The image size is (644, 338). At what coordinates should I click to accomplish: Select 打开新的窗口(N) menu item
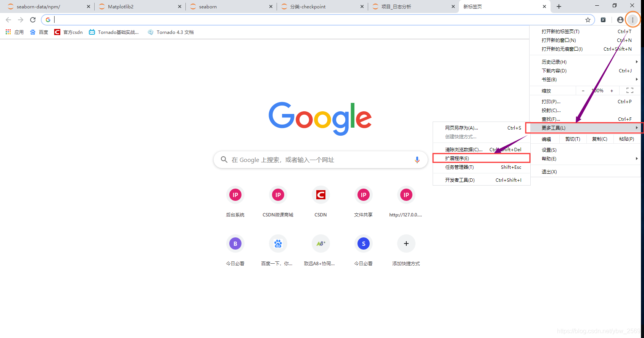point(585,40)
